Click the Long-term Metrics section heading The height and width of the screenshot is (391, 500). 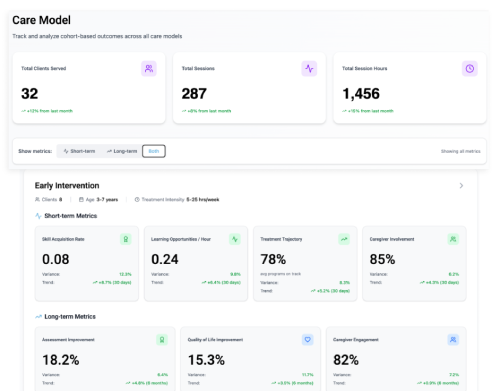point(70,317)
